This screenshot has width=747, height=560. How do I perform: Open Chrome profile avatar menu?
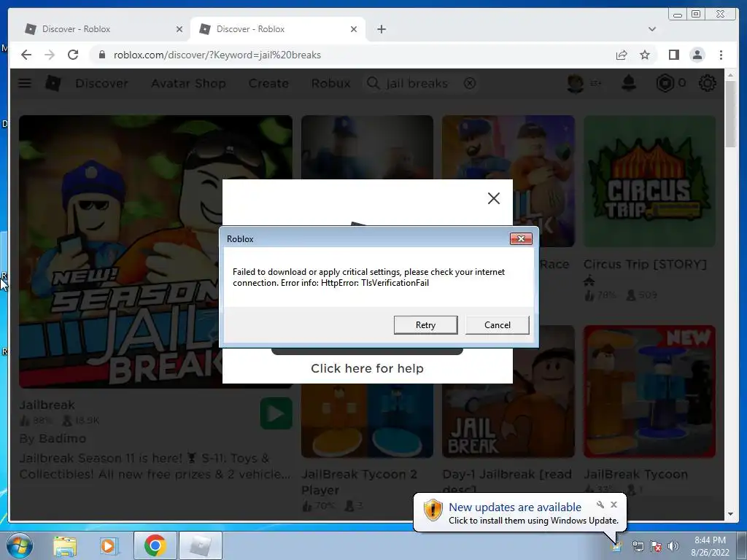coord(697,55)
